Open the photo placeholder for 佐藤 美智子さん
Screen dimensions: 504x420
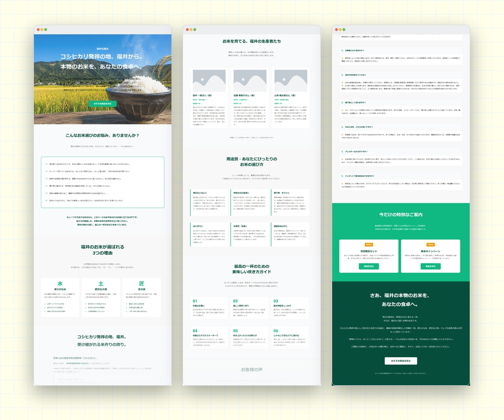250,81
